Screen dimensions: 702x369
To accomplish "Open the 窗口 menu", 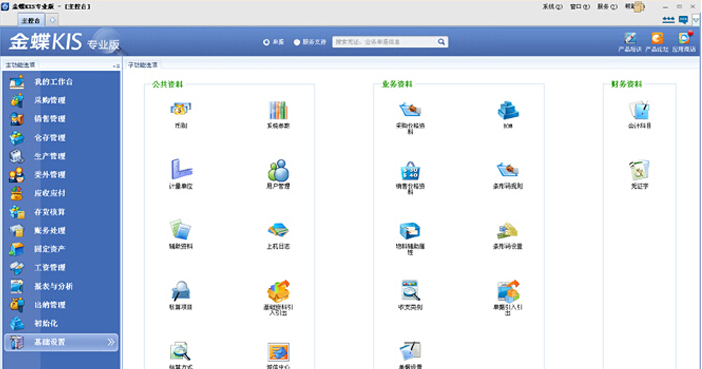I will [x=580, y=7].
